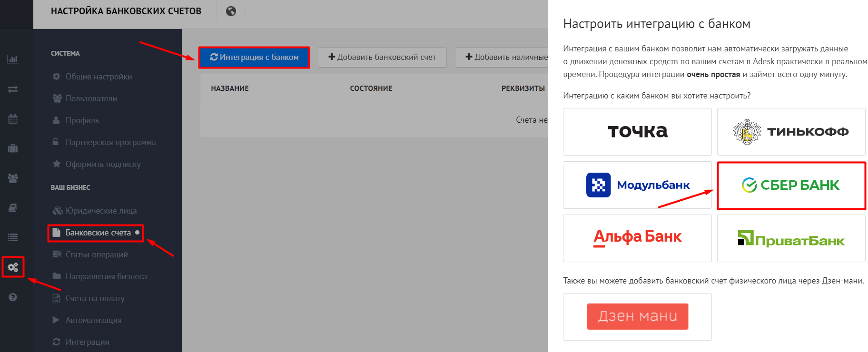The height and width of the screenshot is (352, 868).
Task: Open Оформить подписку menu item
Action: (x=103, y=164)
